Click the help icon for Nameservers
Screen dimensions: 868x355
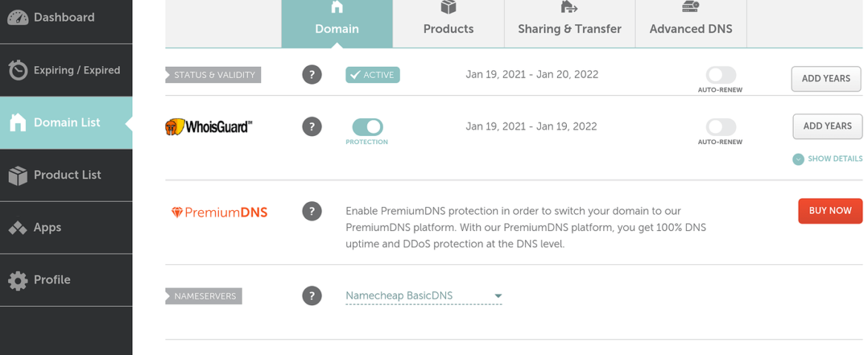(312, 296)
